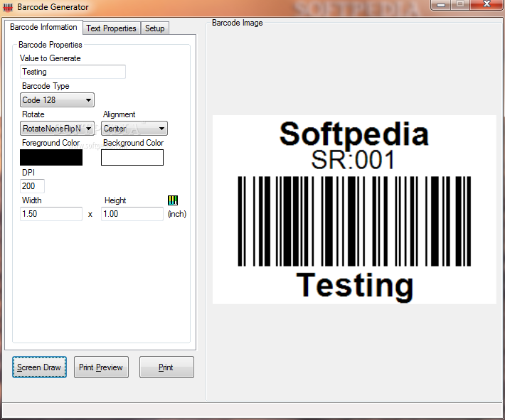Click the '(inch)' unit label

pos(177,214)
